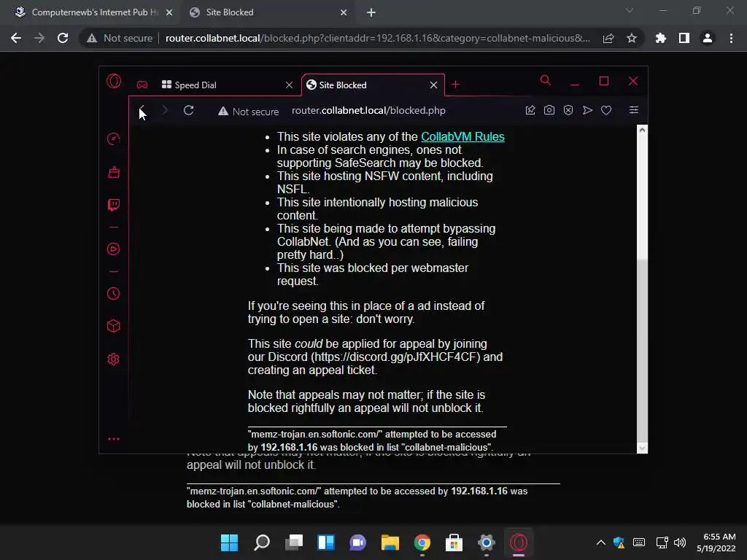The height and width of the screenshot is (560, 747).
Task: Open Task View on taskbar
Action: 294,542
